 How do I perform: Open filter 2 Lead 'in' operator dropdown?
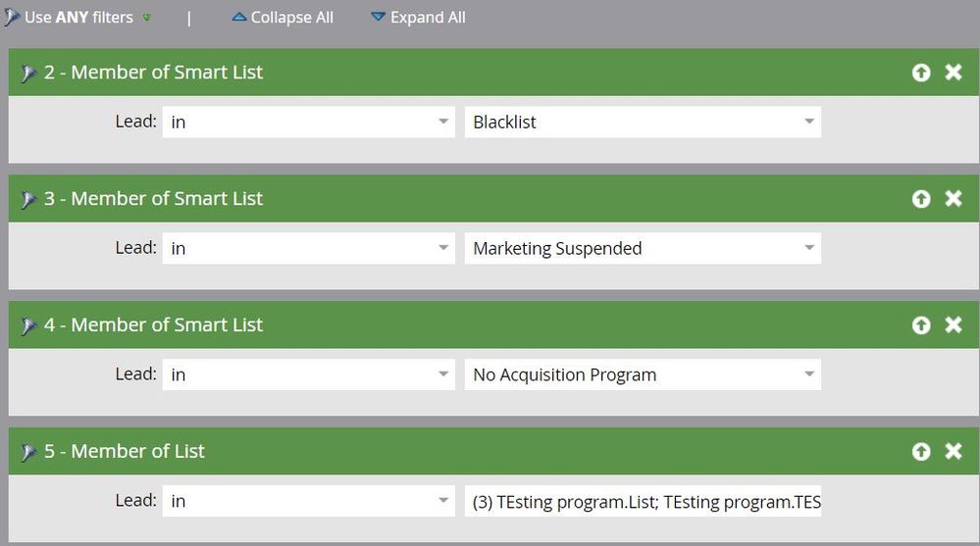coord(309,122)
